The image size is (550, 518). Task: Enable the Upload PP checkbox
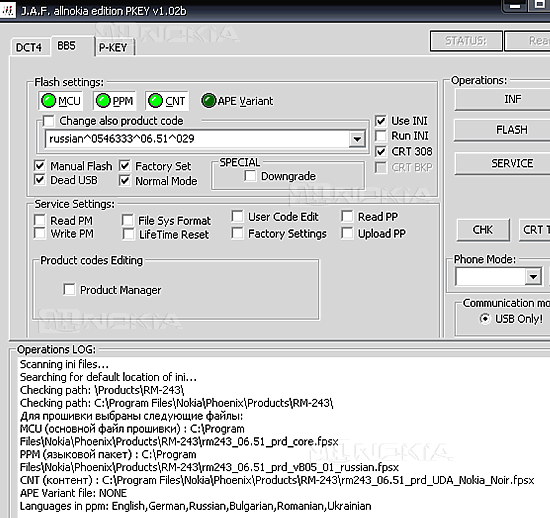click(347, 234)
